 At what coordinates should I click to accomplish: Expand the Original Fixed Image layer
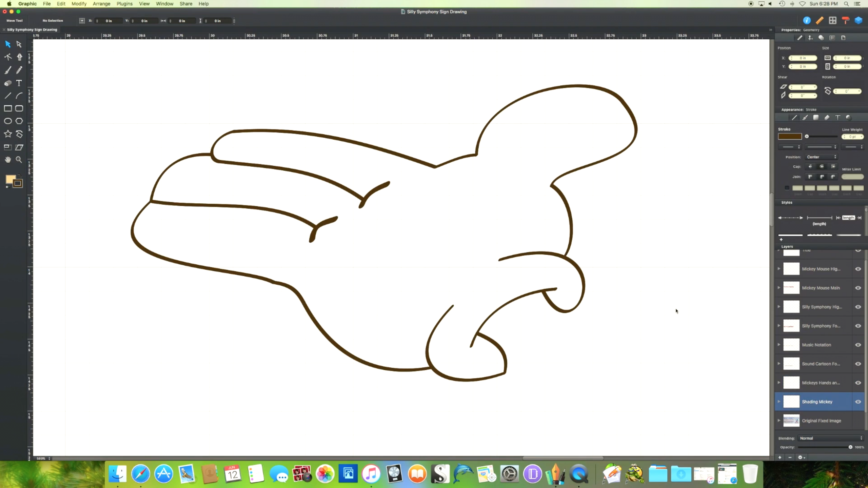779,420
